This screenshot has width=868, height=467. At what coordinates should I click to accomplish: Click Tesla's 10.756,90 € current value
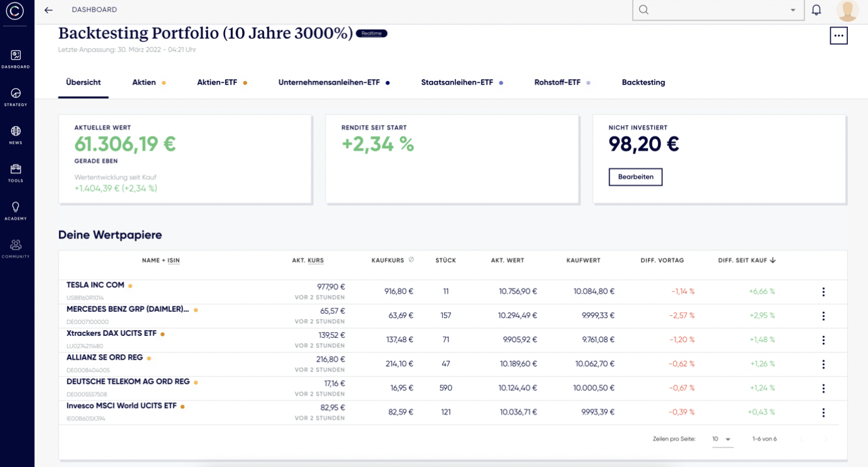(518, 291)
